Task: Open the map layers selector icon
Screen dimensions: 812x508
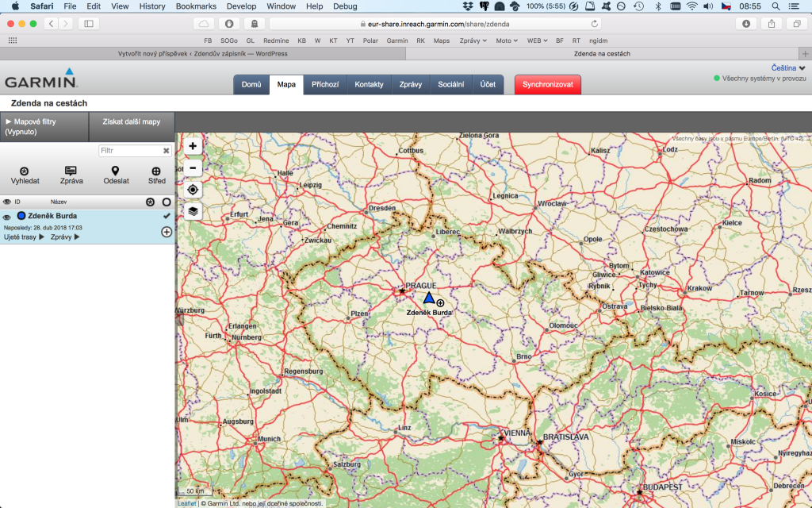Action: coord(193,211)
